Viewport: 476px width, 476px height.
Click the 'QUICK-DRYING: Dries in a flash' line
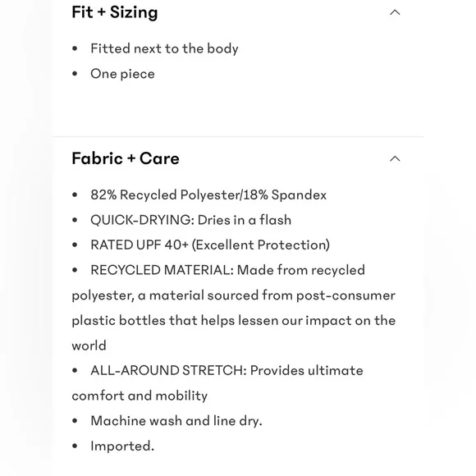click(x=190, y=220)
